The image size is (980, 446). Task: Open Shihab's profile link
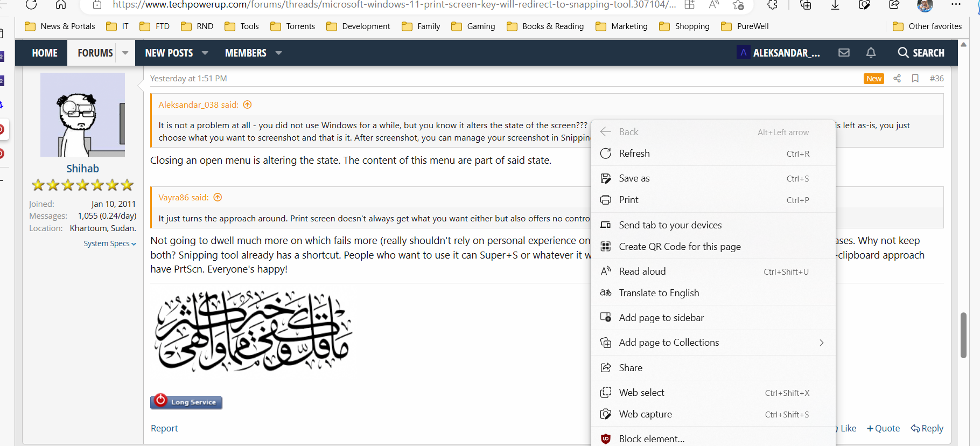(x=82, y=169)
